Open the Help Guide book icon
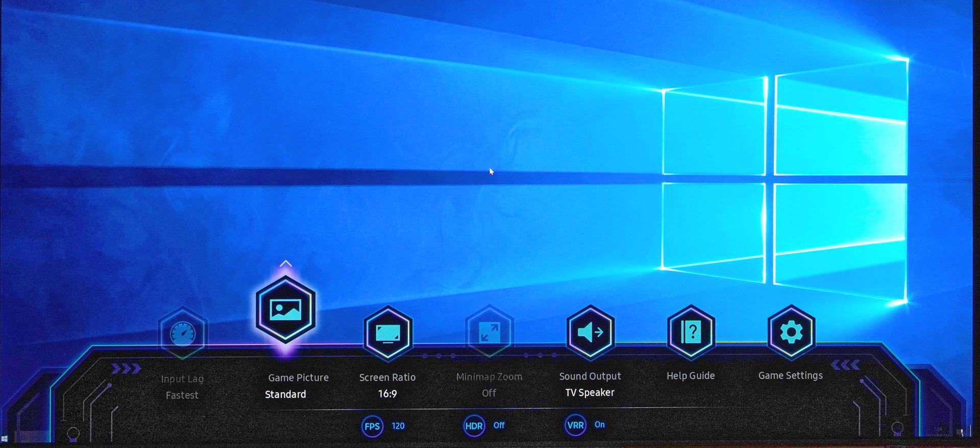 click(x=691, y=333)
